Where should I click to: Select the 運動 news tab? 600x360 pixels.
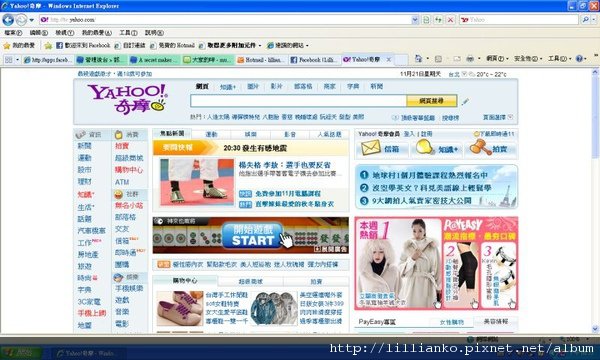click(x=211, y=134)
